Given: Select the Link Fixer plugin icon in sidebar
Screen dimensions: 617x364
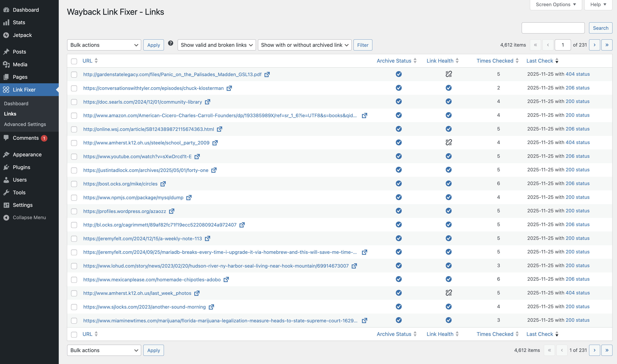Looking at the screenshot, I should tap(7, 90).
